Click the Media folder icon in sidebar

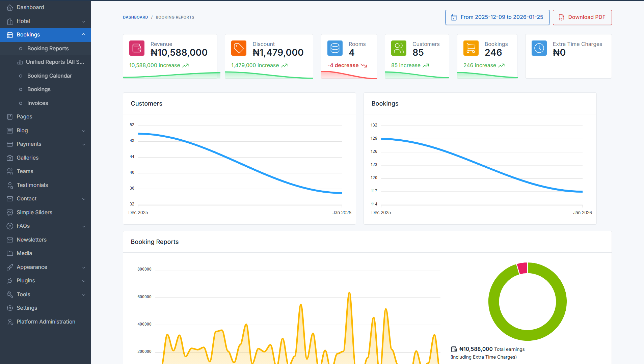pyautogui.click(x=10, y=253)
